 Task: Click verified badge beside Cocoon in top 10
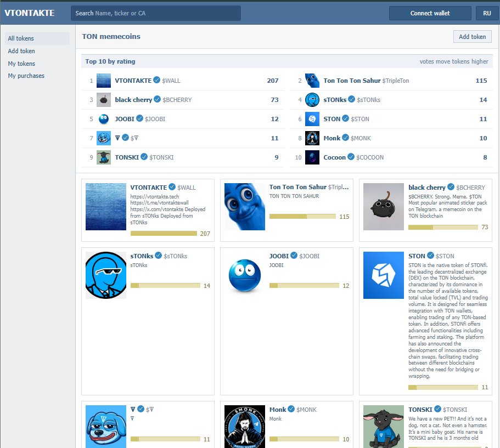click(351, 156)
